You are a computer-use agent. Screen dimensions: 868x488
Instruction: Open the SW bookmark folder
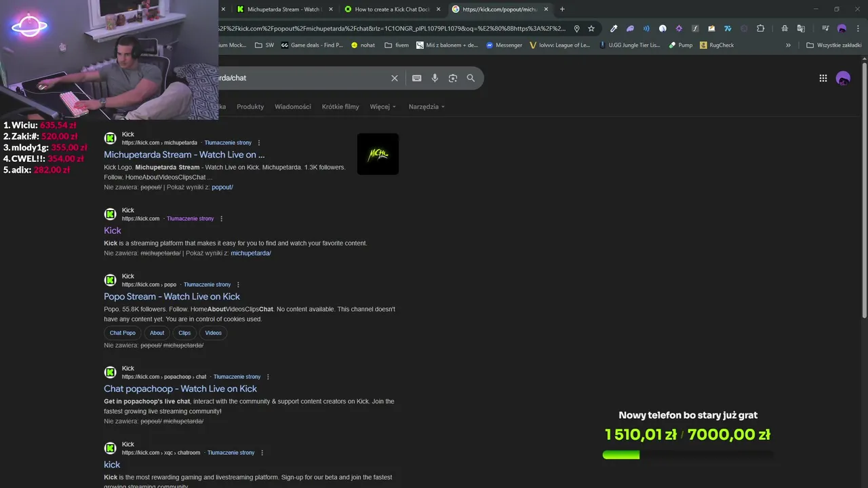pos(264,45)
